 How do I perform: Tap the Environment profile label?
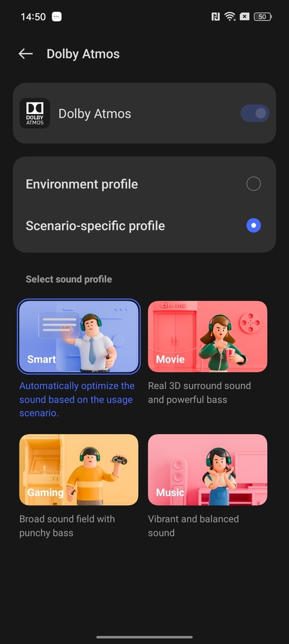click(82, 184)
